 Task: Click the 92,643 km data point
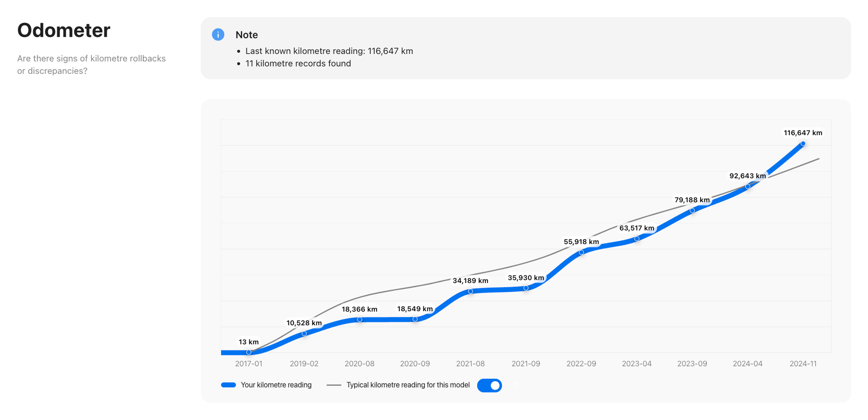pos(748,186)
